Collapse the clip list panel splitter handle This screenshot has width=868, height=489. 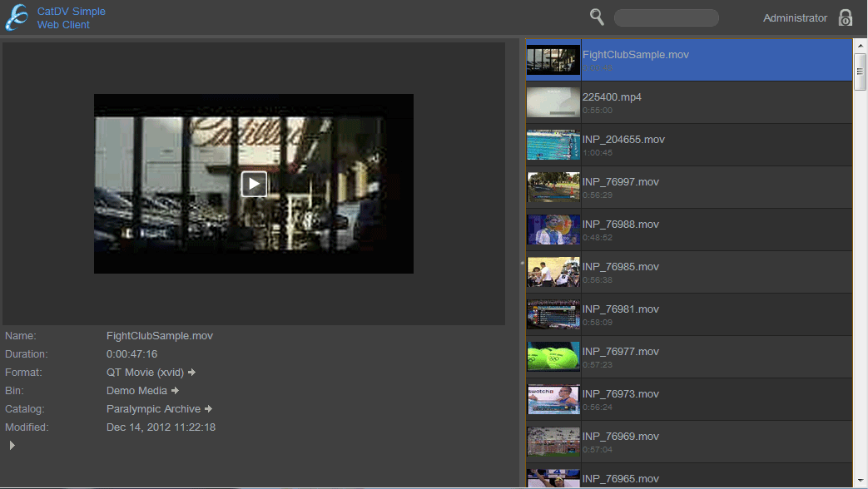click(522, 263)
